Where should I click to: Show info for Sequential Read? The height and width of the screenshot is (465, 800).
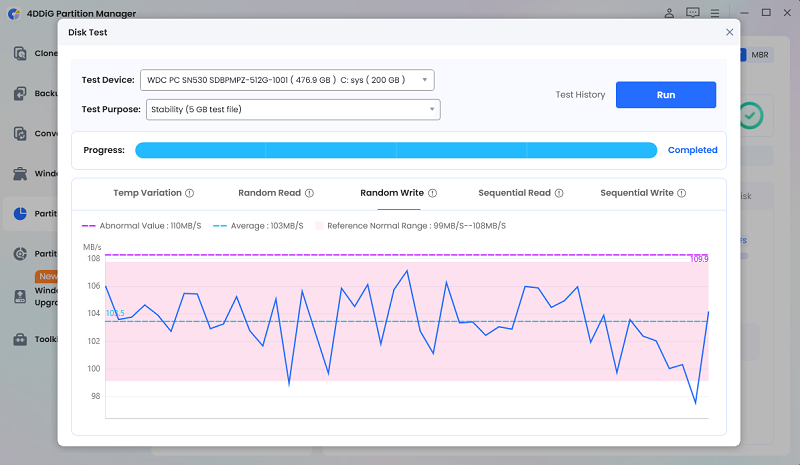tap(559, 193)
